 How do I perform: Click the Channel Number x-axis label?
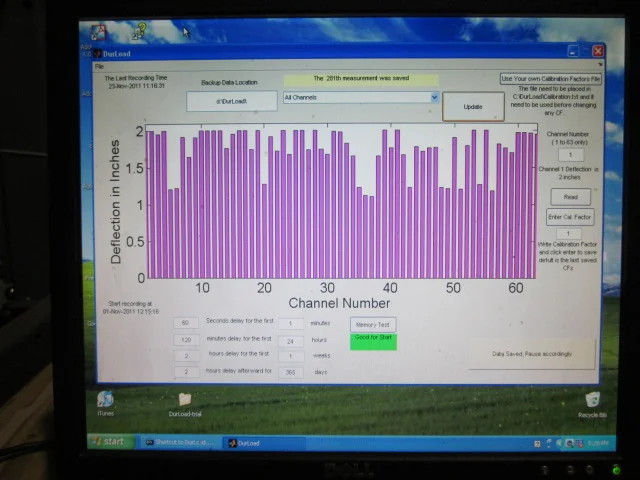click(339, 303)
